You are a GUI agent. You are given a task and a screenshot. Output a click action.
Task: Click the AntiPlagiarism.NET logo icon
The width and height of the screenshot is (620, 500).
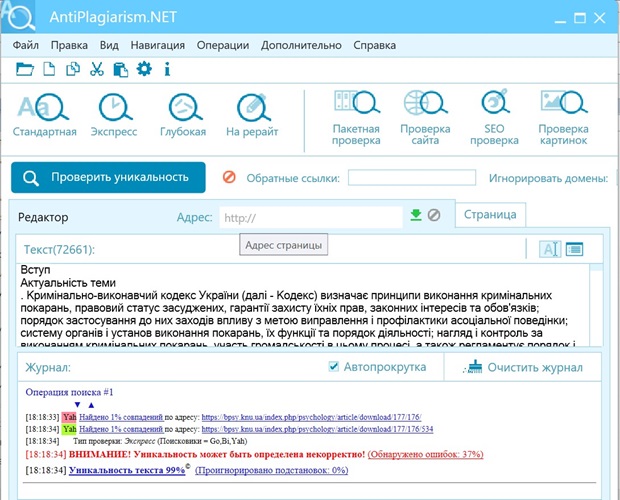tap(18, 16)
